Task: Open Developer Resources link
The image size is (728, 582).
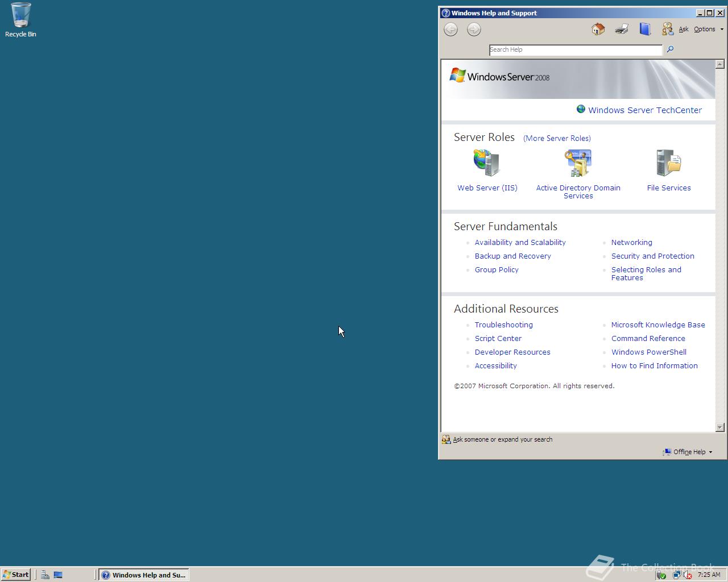Action: (x=512, y=352)
